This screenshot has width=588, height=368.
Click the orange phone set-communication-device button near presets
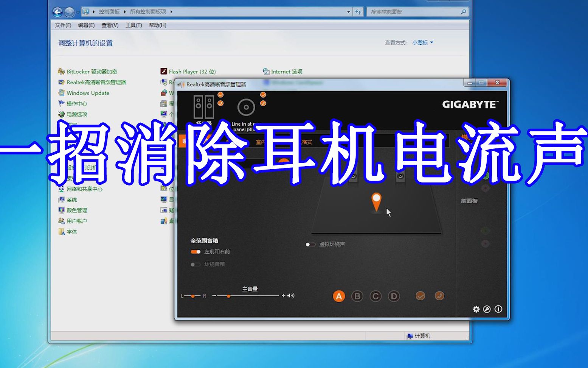tap(439, 296)
